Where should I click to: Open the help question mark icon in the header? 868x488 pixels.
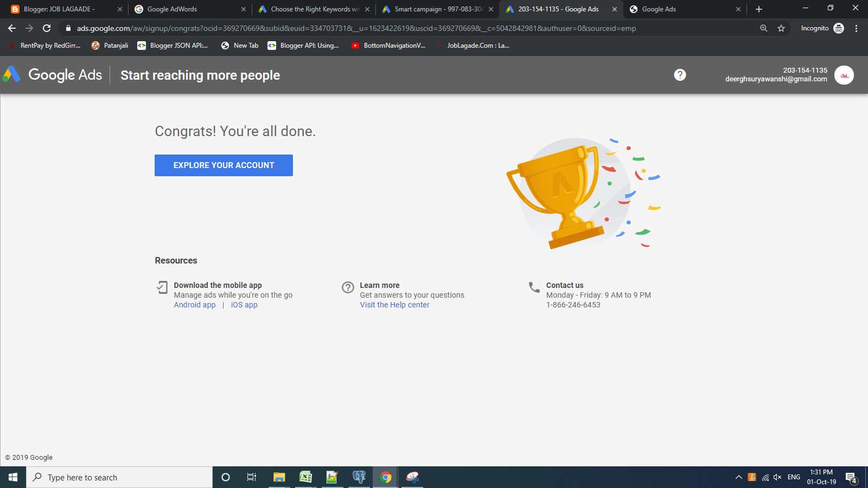(x=680, y=75)
